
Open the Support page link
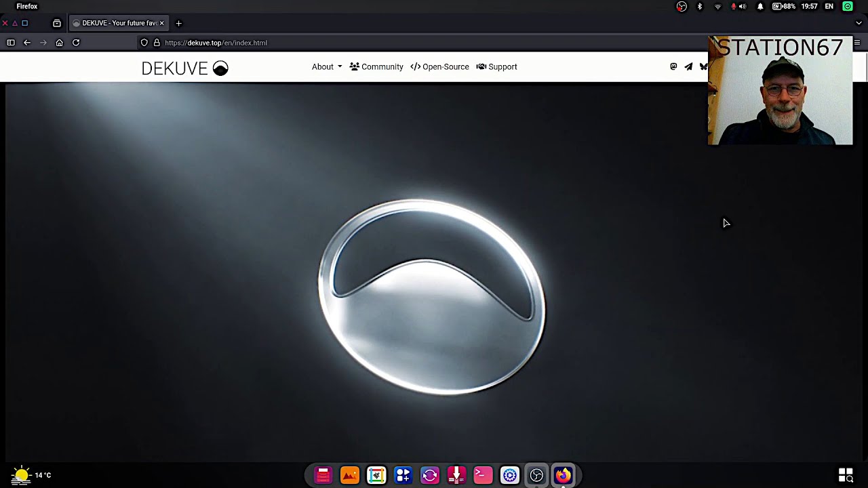pyautogui.click(x=496, y=66)
